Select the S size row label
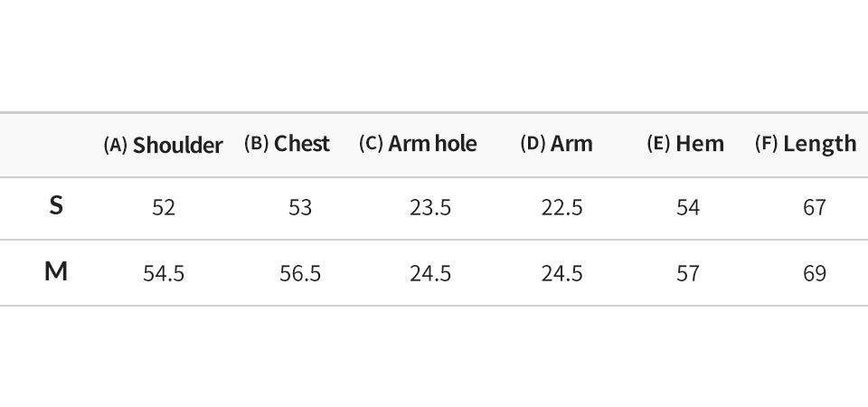This screenshot has height=407, width=868. pyautogui.click(x=56, y=206)
